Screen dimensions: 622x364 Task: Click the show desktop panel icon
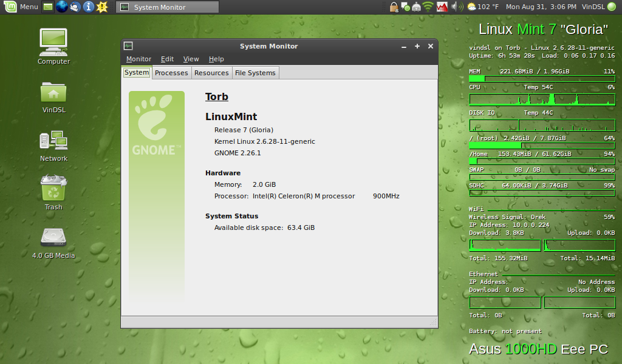point(48,7)
